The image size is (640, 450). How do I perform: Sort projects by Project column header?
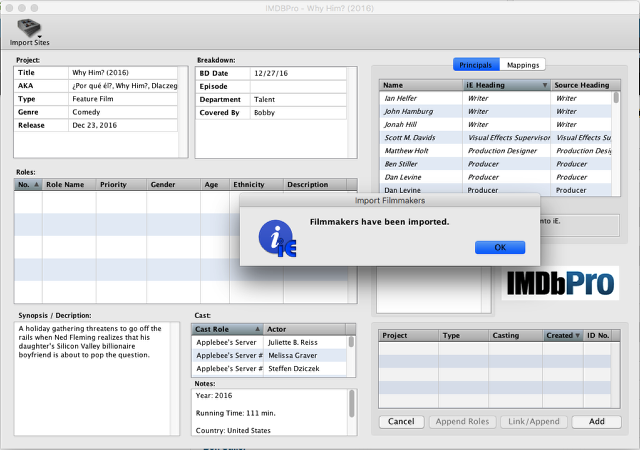point(409,335)
